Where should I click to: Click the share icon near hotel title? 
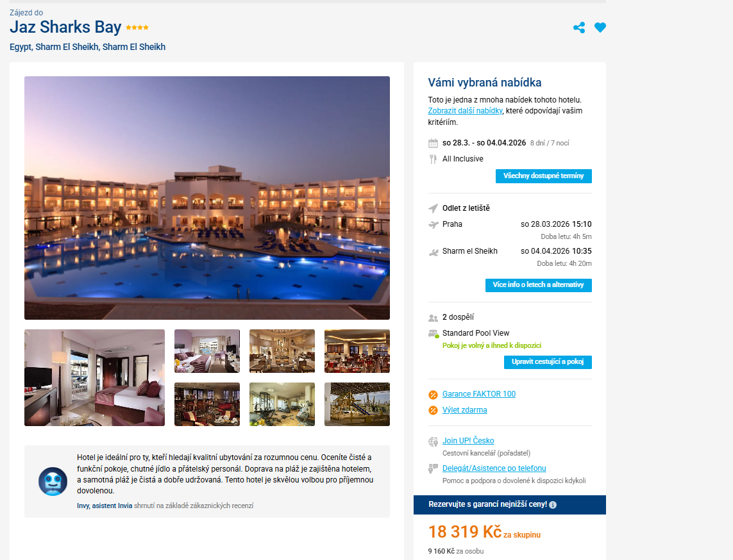coord(578,28)
